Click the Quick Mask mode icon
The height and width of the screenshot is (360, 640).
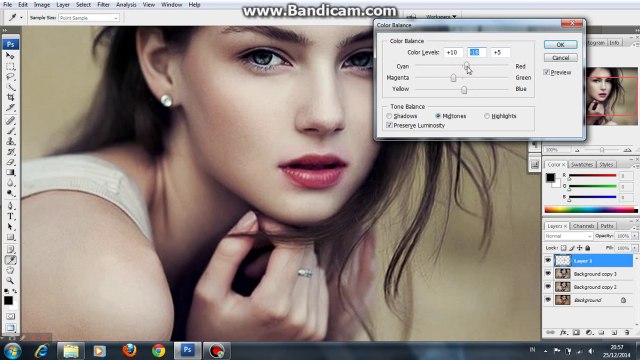pos(10,316)
